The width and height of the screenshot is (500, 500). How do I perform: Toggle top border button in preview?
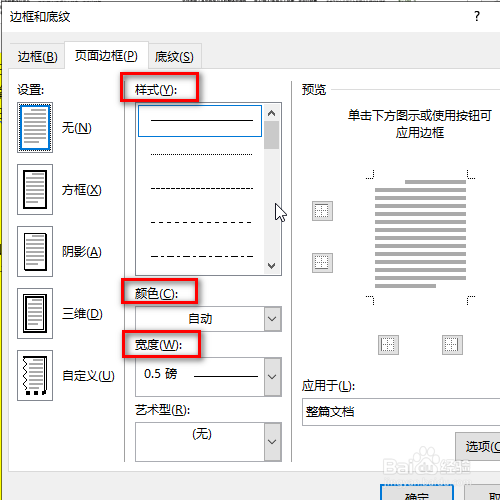[322, 211]
